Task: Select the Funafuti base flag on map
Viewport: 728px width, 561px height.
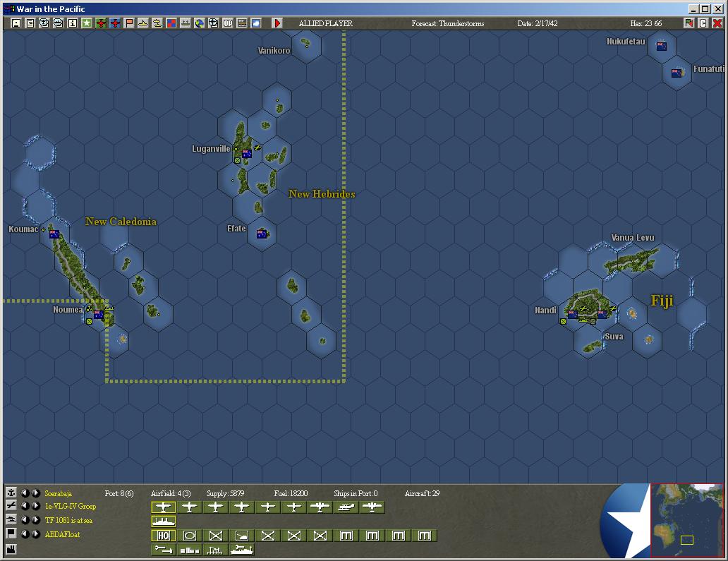Action: [677, 73]
